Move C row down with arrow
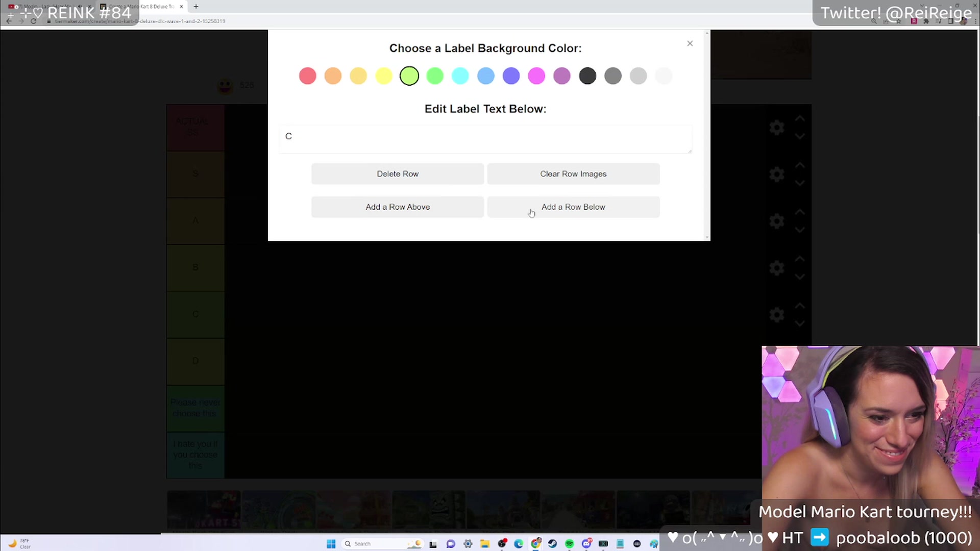This screenshot has height=551, width=980. tap(800, 324)
